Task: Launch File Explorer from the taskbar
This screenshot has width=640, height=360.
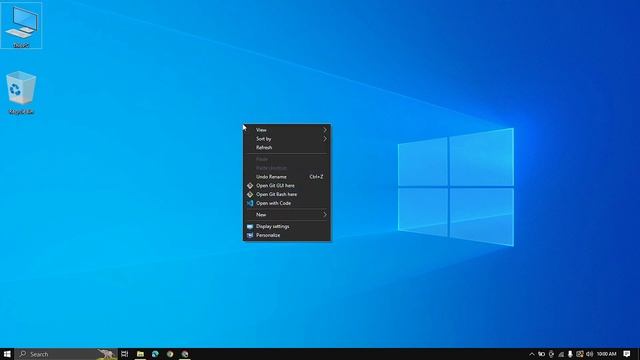Action: click(140, 354)
